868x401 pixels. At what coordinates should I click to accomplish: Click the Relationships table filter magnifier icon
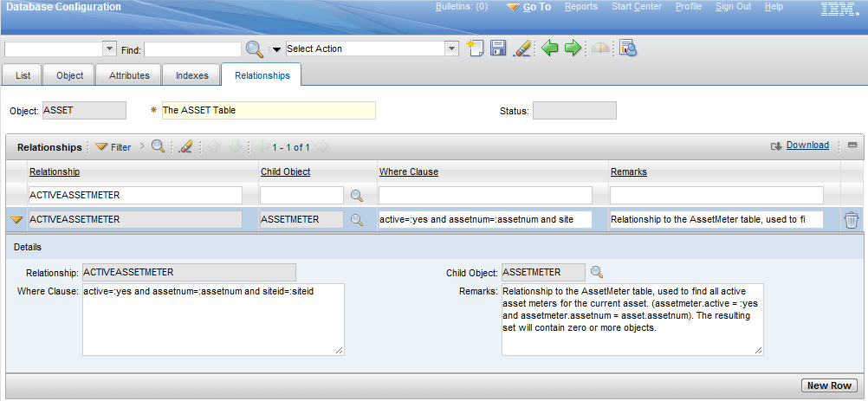click(x=159, y=146)
